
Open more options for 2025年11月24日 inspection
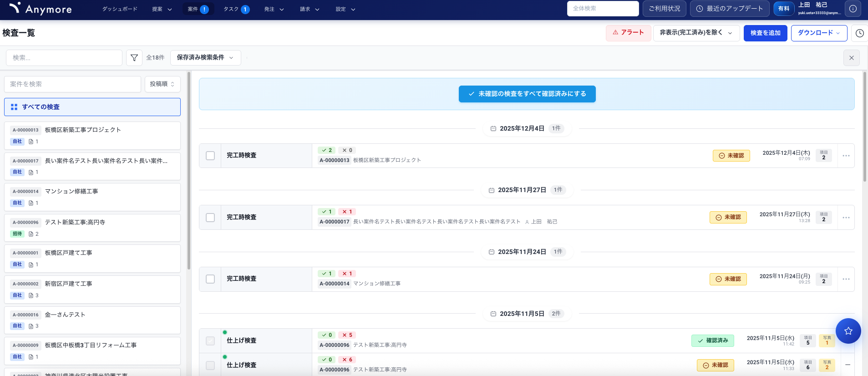846,279
